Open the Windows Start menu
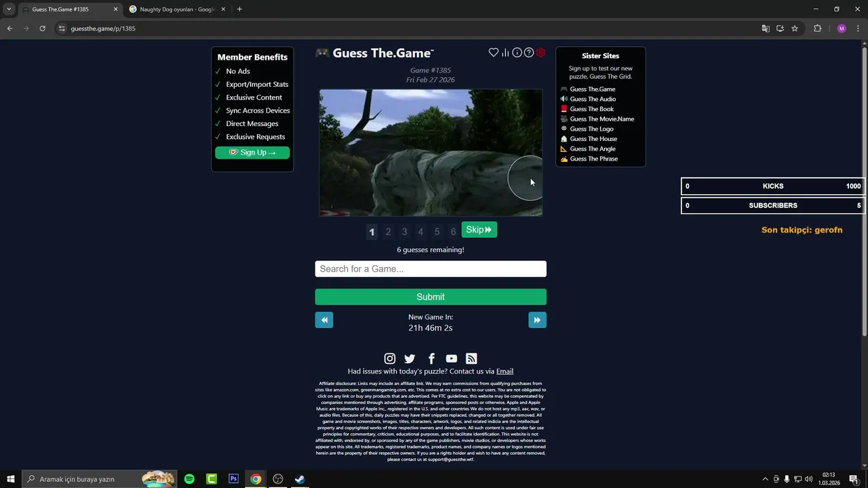The height and width of the screenshot is (488, 868). [x=11, y=479]
